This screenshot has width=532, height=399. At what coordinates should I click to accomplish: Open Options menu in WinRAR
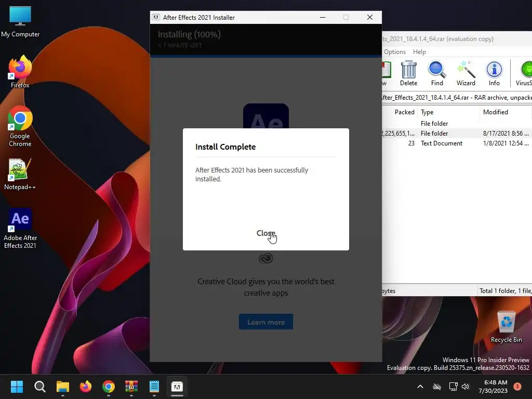395,52
